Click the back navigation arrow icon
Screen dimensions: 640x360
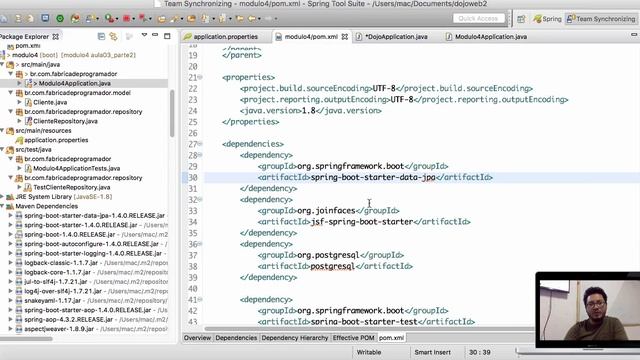252,18
